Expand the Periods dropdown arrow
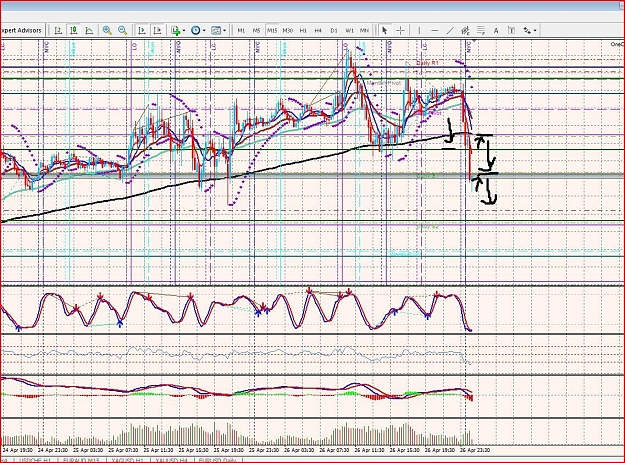Screen dimensions: 625x463 click(x=204, y=30)
